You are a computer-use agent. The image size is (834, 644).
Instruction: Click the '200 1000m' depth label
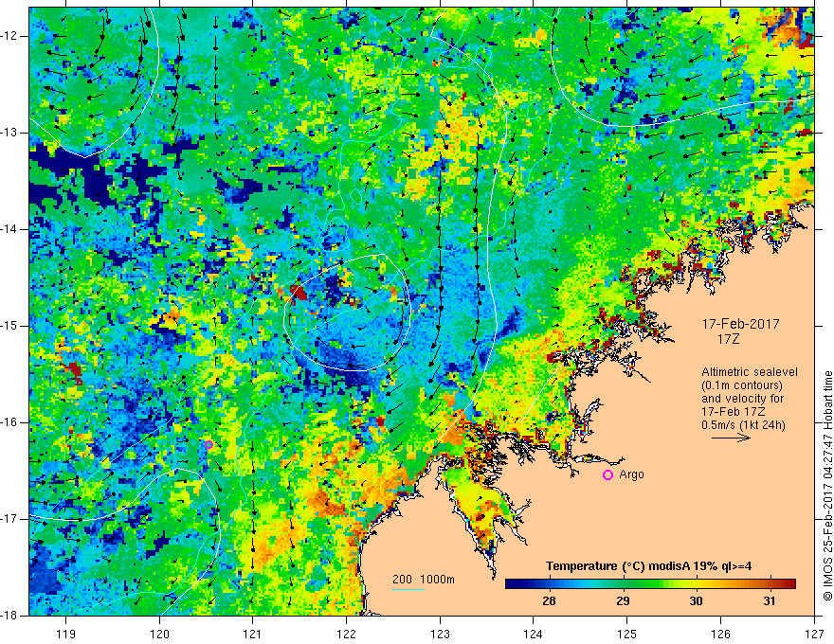click(424, 580)
